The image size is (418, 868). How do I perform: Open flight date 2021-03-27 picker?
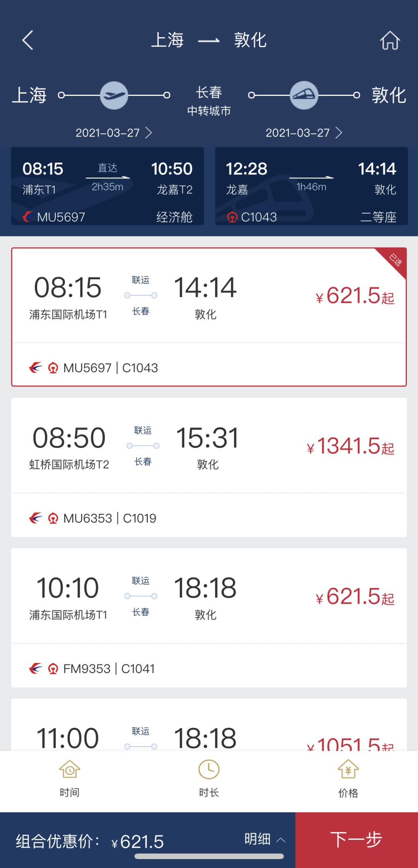coord(113,133)
